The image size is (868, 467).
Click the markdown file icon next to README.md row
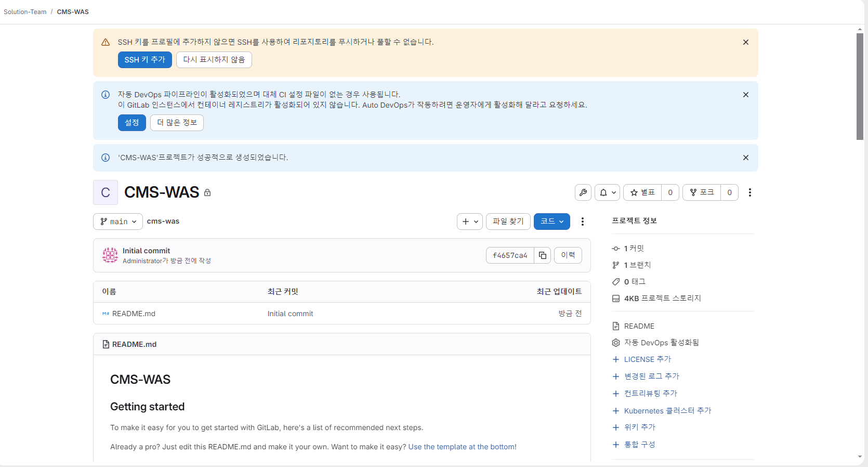point(106,314)
